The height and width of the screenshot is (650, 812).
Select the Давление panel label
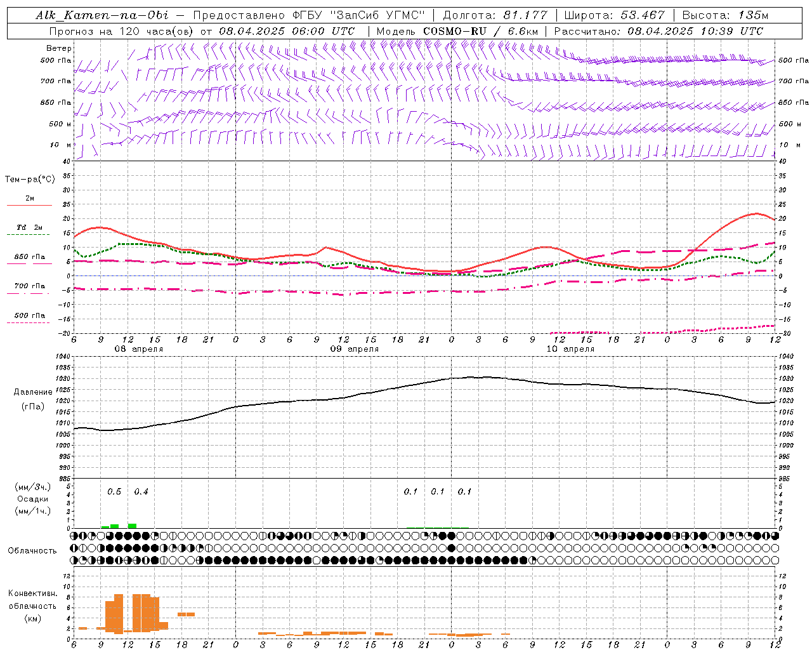click(33, 392)
